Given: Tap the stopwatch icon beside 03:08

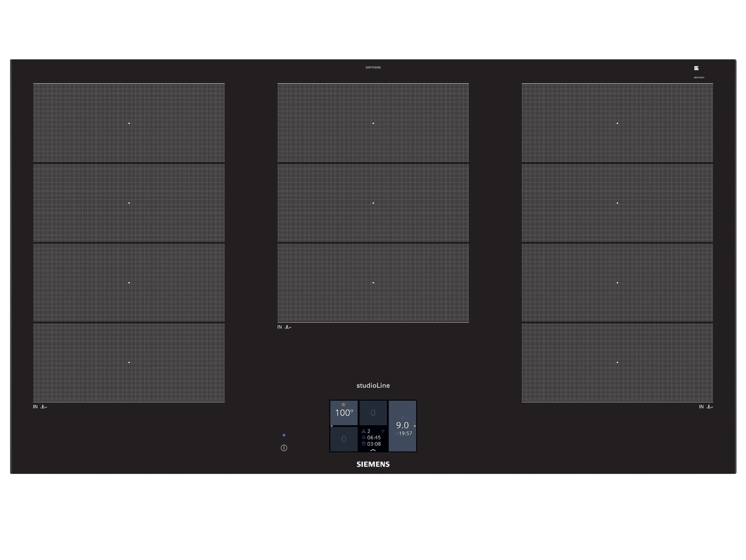Looking at the screenshot, I should coord(363,444).
